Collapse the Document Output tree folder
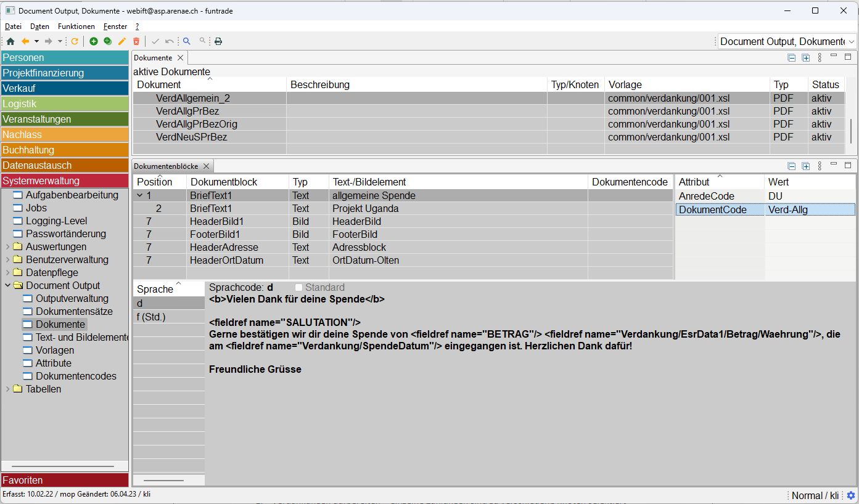Image resolution: width=859 pixels, height=504 pixels. (x=7, y=286)
